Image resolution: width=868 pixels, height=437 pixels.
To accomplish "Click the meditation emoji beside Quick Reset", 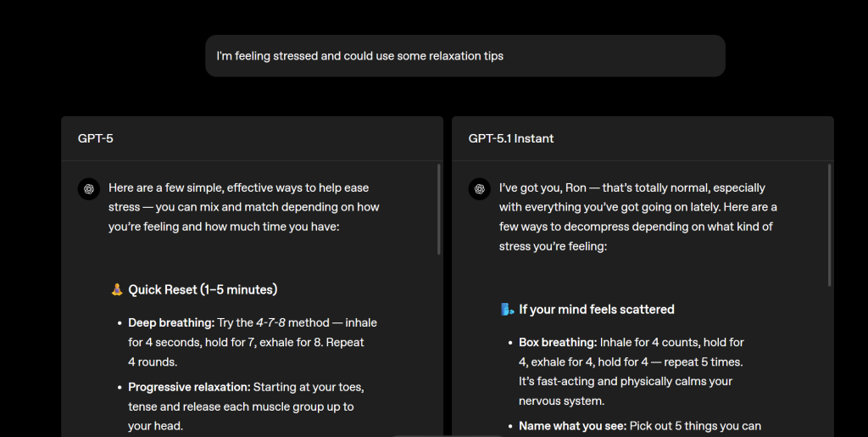I will click(x=117, y=290).
